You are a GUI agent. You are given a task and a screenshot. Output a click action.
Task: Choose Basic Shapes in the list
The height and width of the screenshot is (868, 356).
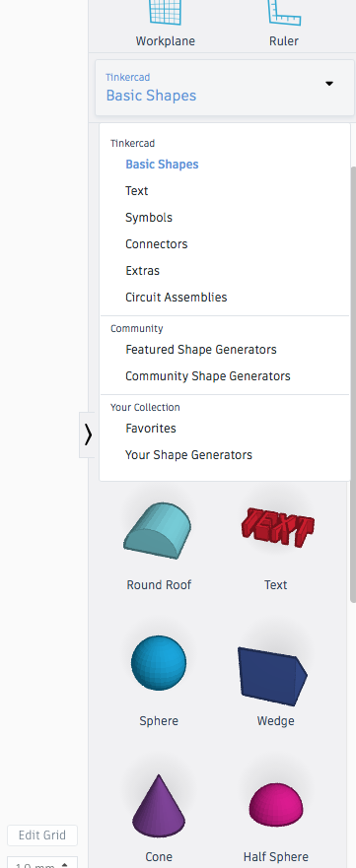(162, 165)
